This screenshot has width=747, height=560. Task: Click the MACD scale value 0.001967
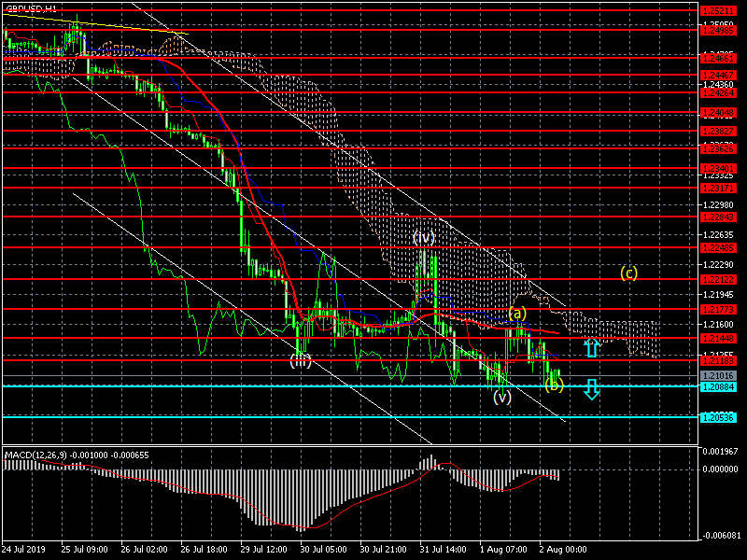point(721,452)
